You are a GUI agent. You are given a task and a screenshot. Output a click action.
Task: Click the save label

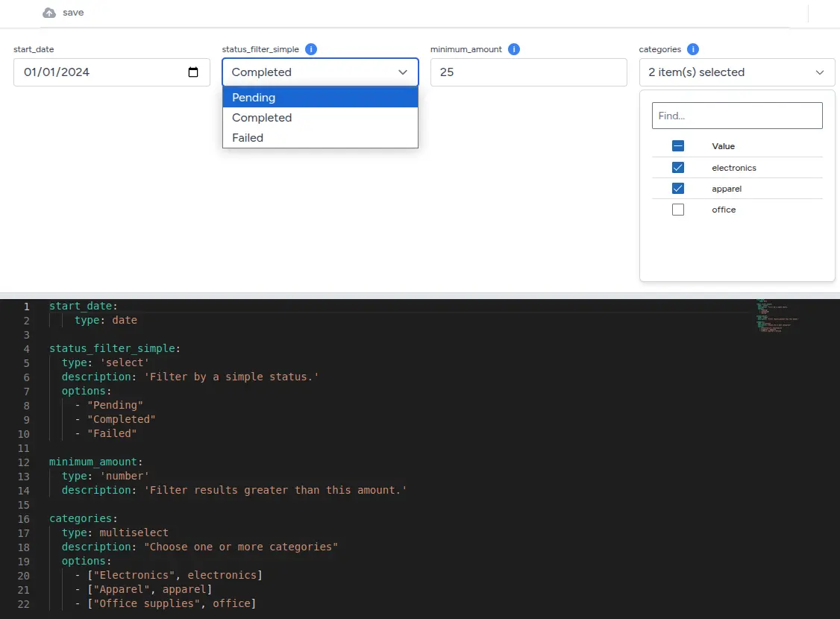coord(73,13)
